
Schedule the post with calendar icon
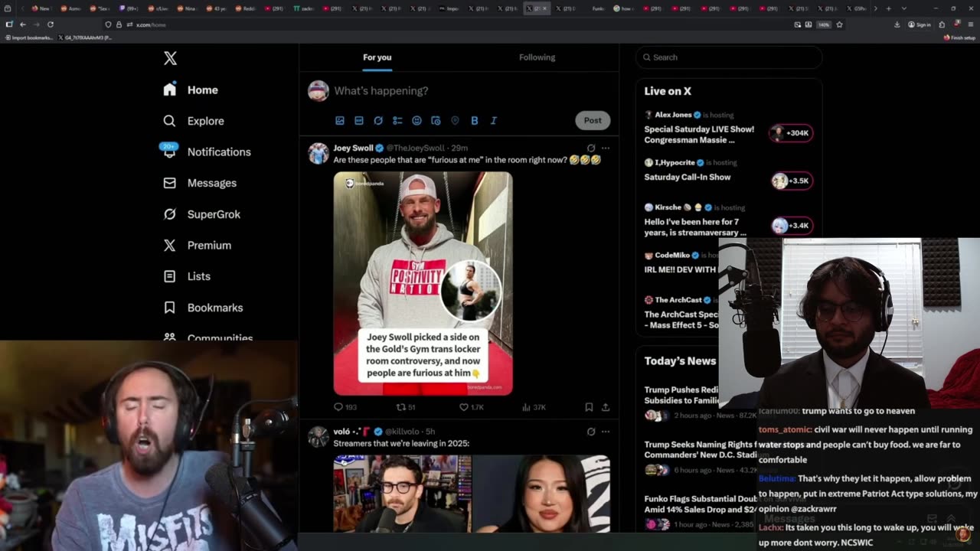[436, 120]
